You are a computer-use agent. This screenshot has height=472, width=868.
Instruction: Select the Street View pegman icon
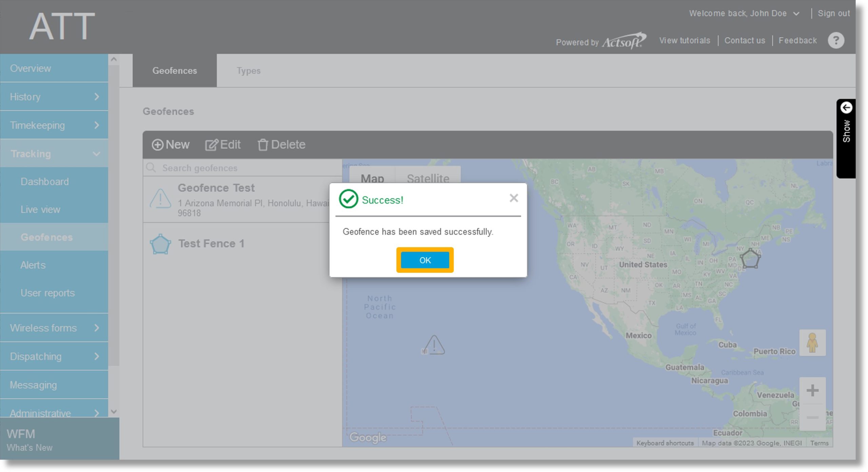pyautogui.click(x=812, y=343)
